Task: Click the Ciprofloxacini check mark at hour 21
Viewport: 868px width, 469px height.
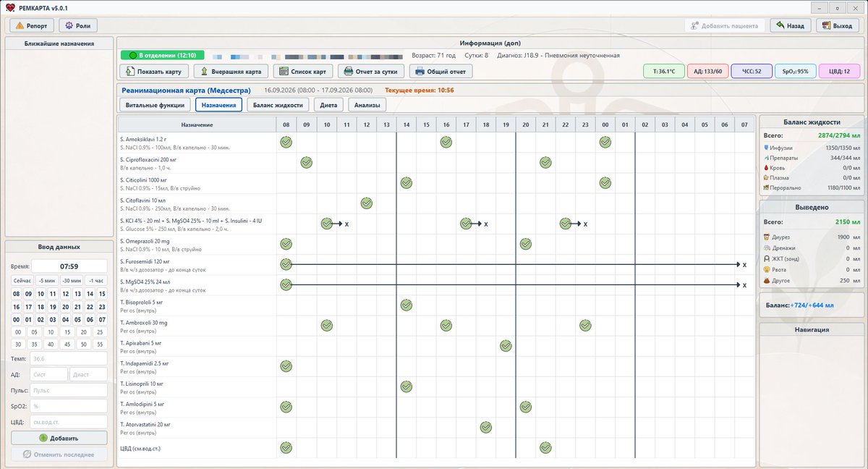Action: click(x=545, y=162)
